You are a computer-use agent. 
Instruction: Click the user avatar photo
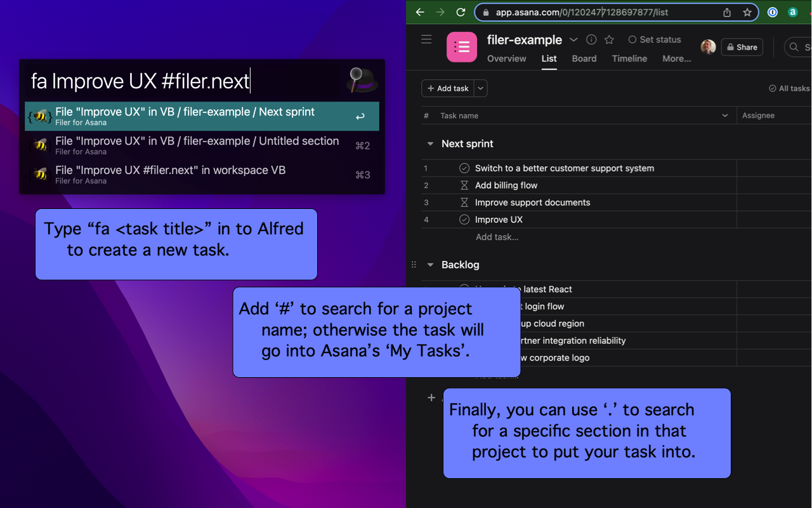pyautogui.click(x=708, y=47)
